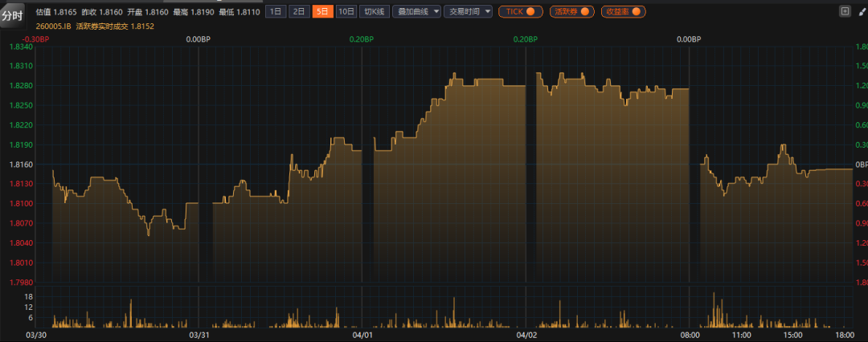Click the 04/01 date marker on time axis
The height and width of the screenshot is (342, 868).
362,334
